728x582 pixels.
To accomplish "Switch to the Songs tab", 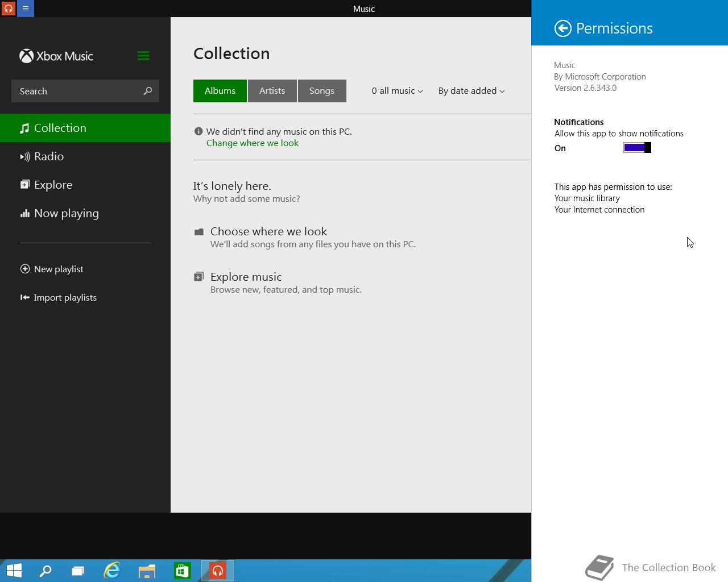I will click(x=322, y=91).
